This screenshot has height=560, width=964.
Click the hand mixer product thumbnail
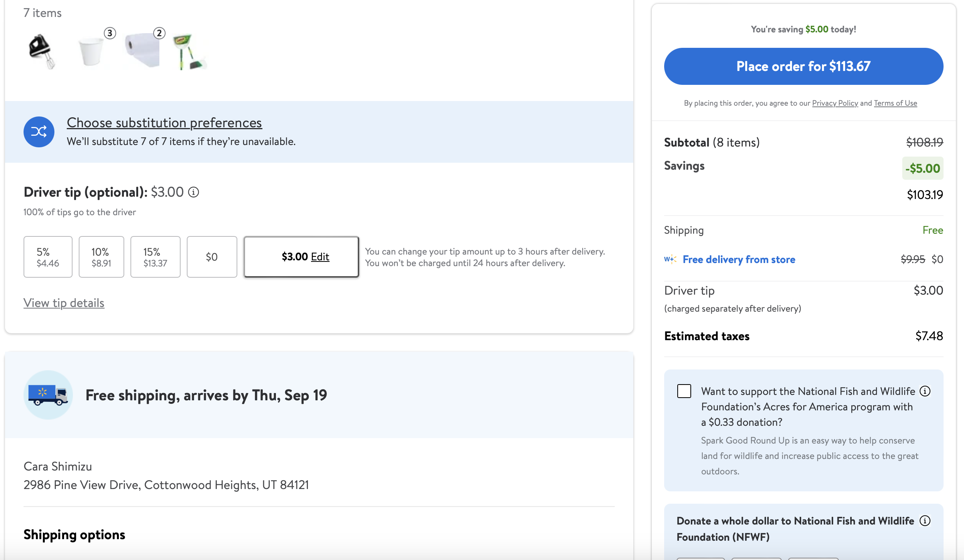41,51
